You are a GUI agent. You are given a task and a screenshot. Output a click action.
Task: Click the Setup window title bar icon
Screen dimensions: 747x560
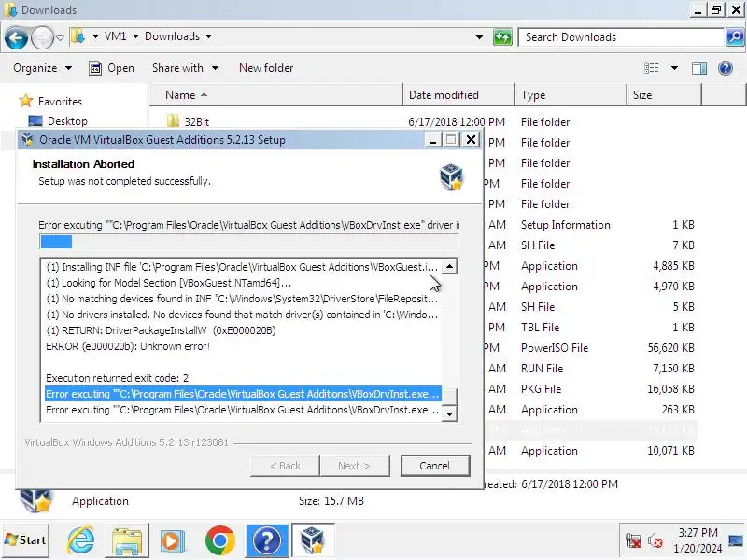[28, 139]
